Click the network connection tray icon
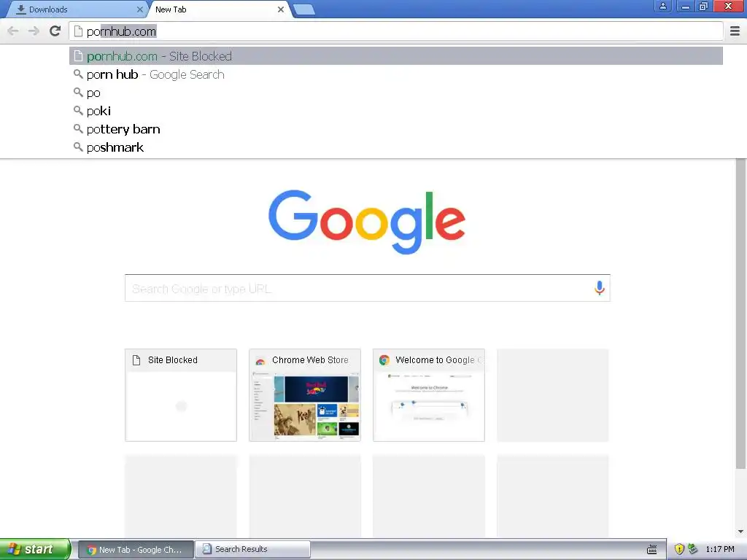The height and width of the screenshot is (560, 747). coord(693,550)
